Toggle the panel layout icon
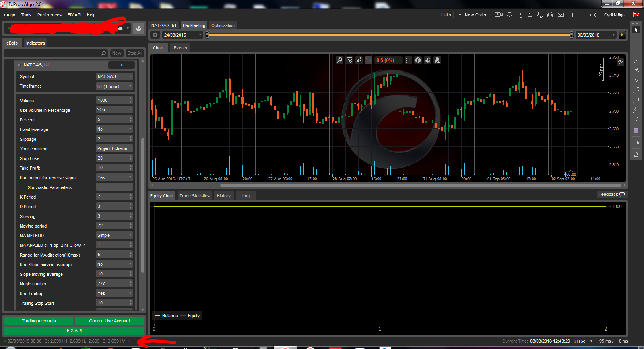 coord(582,15)
